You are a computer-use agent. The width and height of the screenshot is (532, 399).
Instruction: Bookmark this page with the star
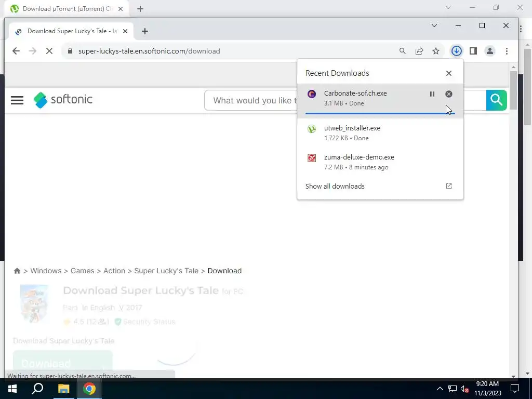[x=436, y=51]
